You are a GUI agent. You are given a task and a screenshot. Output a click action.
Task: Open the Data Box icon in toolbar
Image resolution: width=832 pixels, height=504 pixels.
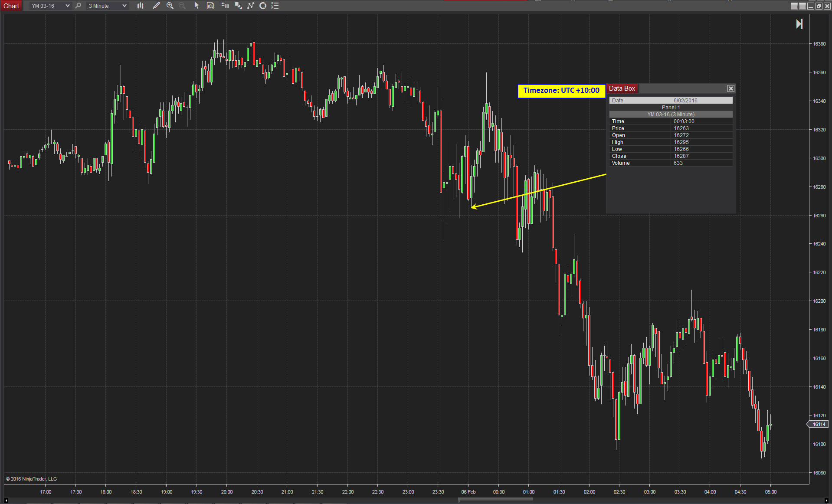click(210, 6)
